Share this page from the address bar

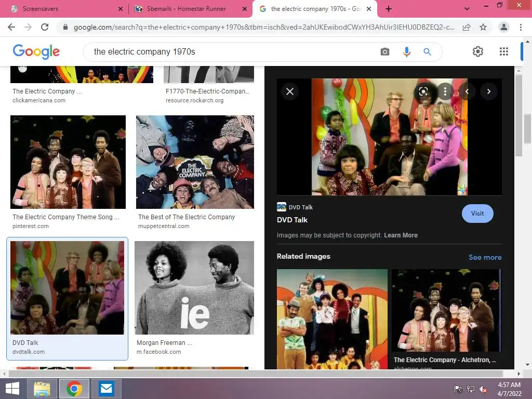(467, 27)
